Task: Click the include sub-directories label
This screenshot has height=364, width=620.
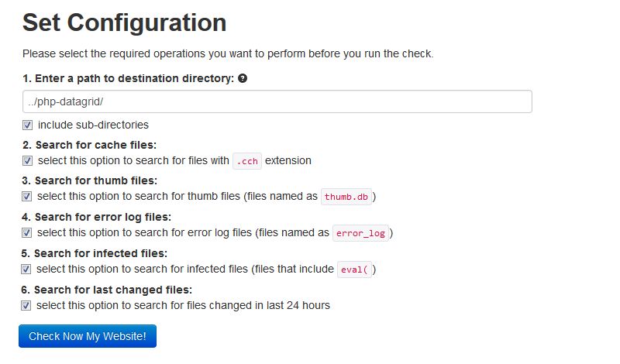Action: (x=93, y=125)
